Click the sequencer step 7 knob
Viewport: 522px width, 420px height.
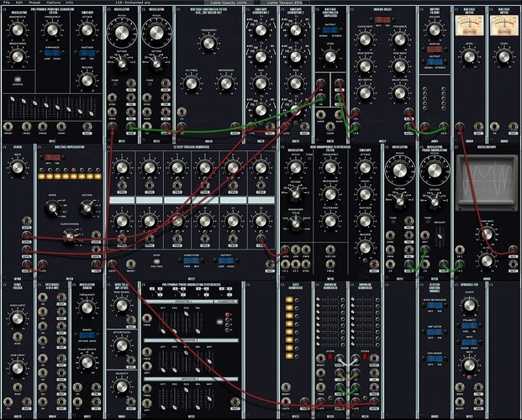coord(122,221)
